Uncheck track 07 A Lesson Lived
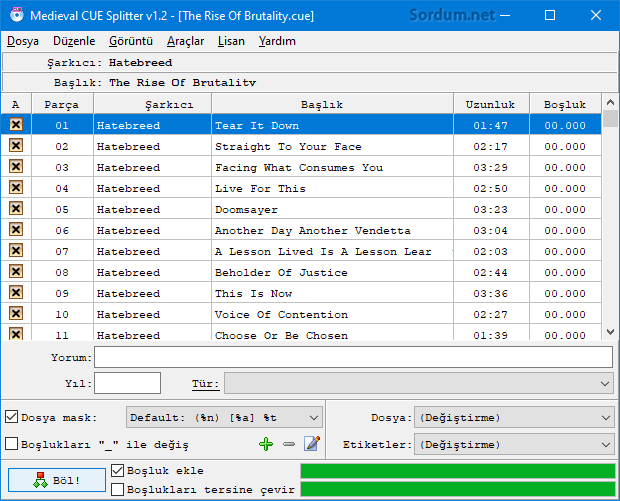Screen dimensions: 620x501 tap(16, 250)
